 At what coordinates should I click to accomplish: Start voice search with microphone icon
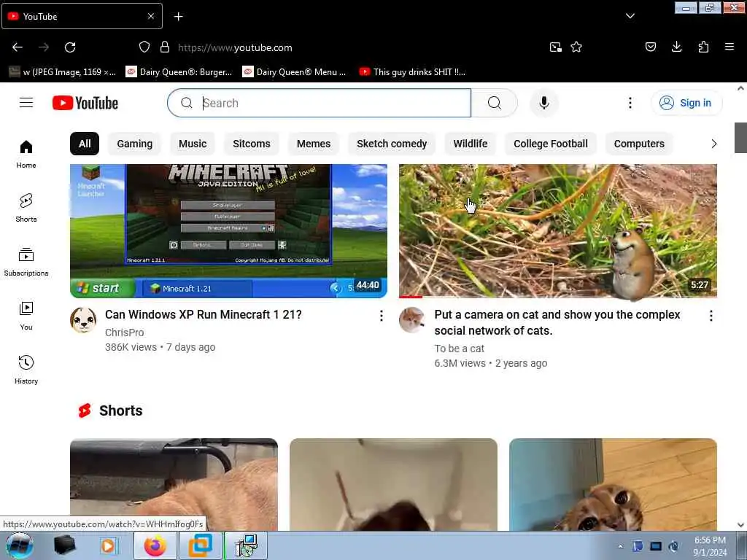[x=543, y=103]
